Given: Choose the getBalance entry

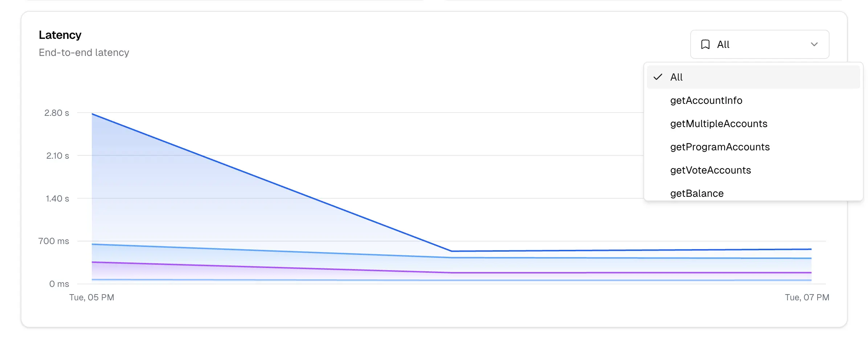Looking at the screenshot, I should (x=697, y=193).
